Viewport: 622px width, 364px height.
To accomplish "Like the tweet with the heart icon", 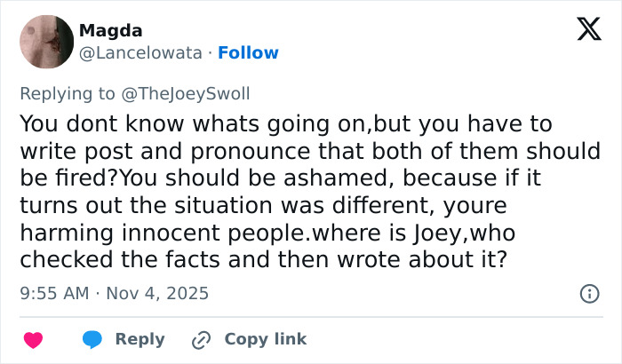I will tap(33, 339).
